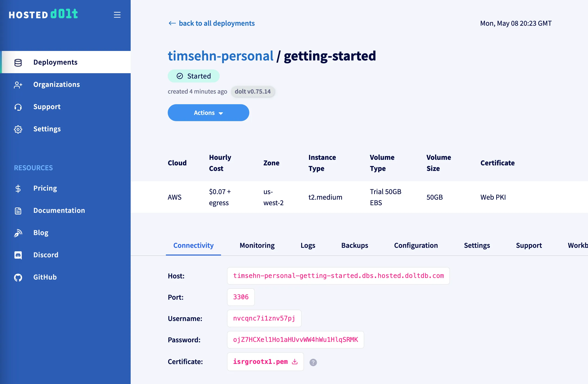Click the hamburger menu icon in sidebar
588x384 pixels.
pyautogui.click(x=117, y=15)
